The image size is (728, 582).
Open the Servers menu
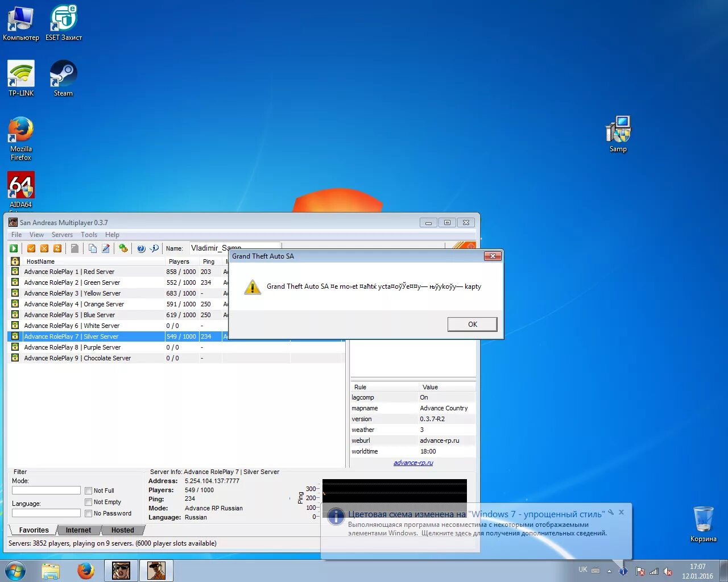click(62, 235)
